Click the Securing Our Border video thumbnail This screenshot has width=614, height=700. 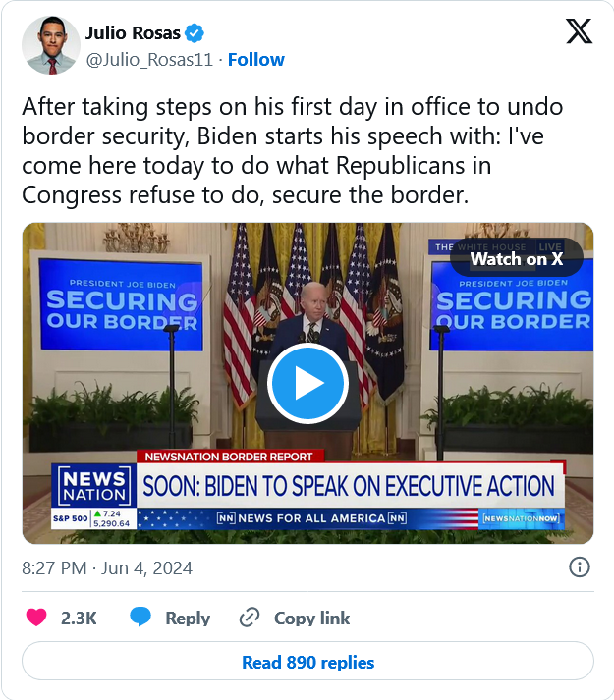click(307, 383)
